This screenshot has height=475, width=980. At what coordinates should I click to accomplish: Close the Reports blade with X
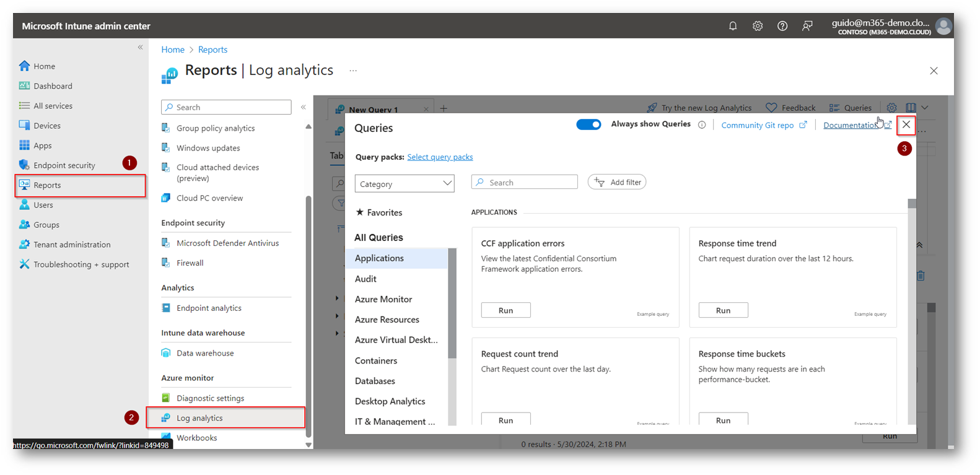(x=934, y=71)
